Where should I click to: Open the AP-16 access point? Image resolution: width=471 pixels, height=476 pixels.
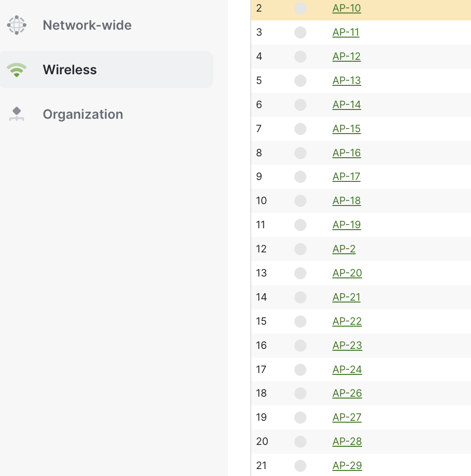(x=346, y=153)
